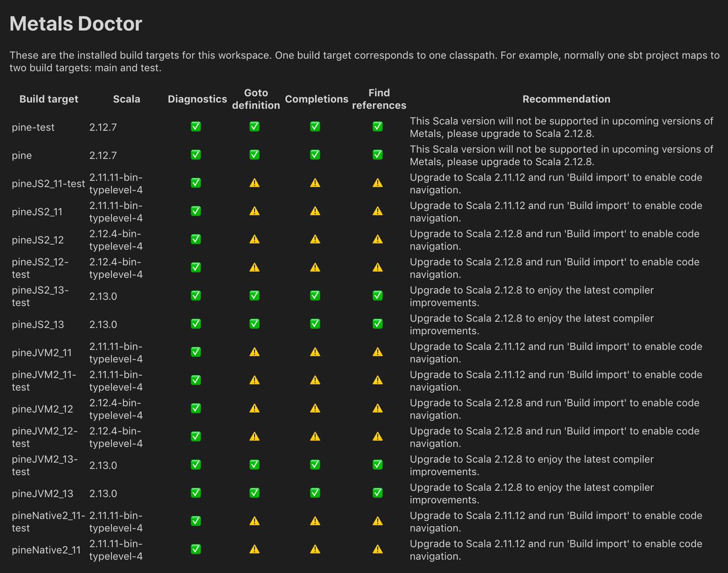Click pineNative2_11 recommendation text
728x573 pixels.
pos(556,550)
